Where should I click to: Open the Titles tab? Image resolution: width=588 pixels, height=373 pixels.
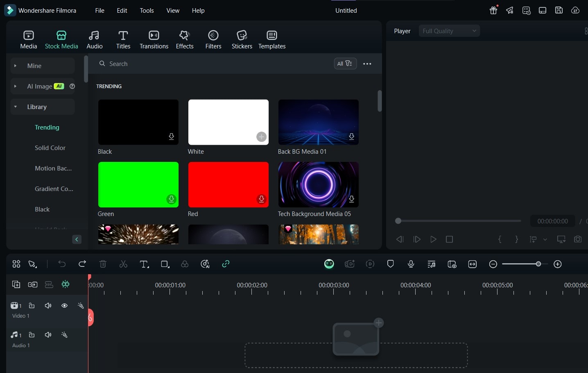[x=123, y=40]
